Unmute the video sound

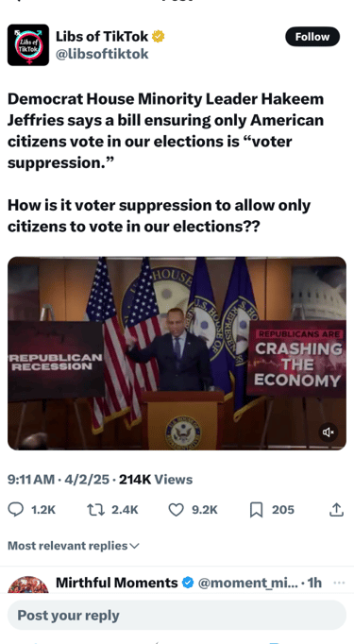[x=329, y=432]
